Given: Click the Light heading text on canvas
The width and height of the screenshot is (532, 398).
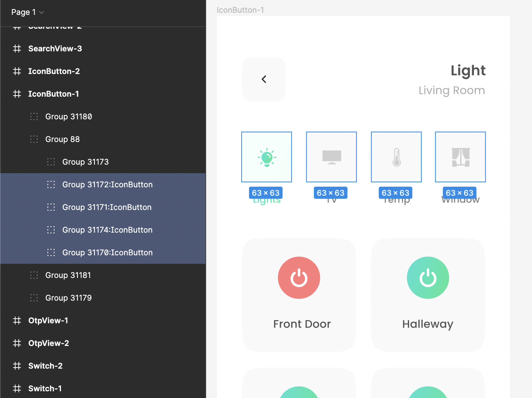Looking at the screenshot, I should click(468, 71).
